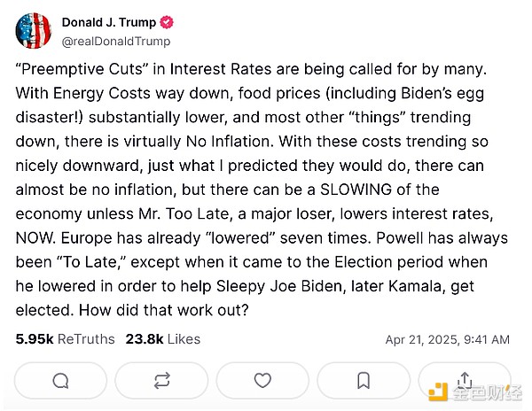Viewport: 532px width, 411px height.
Task: Click the Apr 21, 2025 timestamp
Action: point(447,339)
